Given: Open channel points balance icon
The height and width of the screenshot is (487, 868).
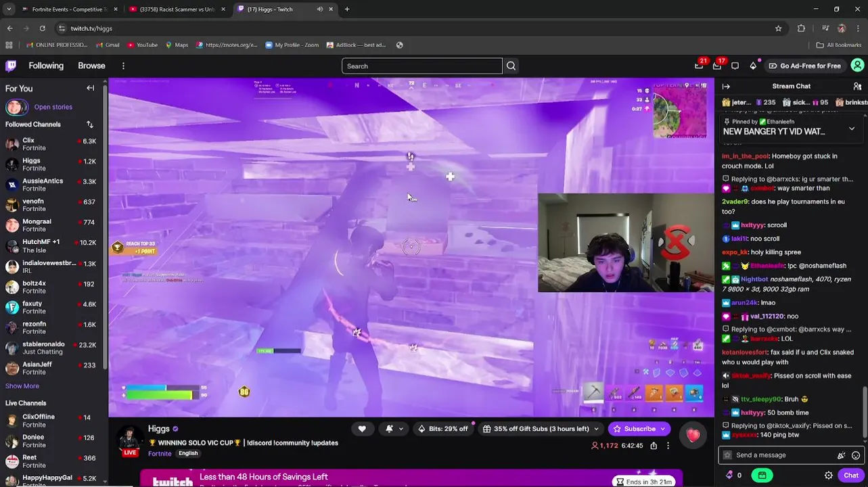Looking at the screenshot, I should [x=730, y=475].
